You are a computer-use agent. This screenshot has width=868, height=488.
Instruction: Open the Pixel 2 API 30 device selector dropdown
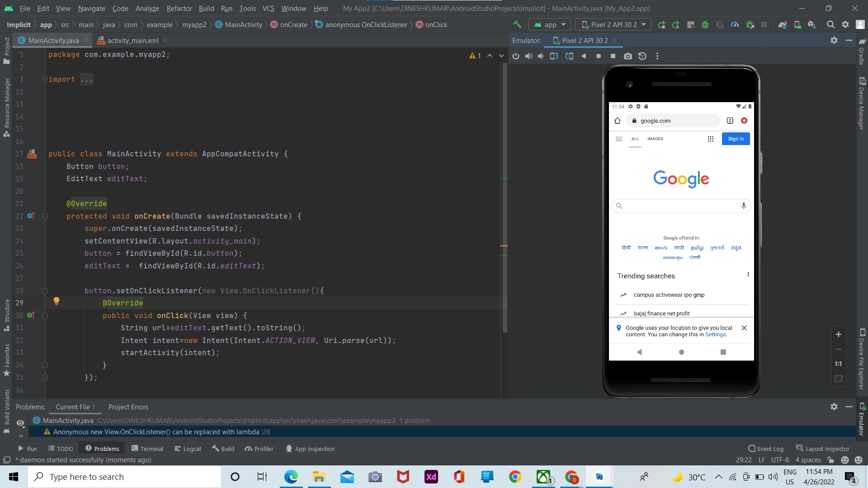pos(613,24)
